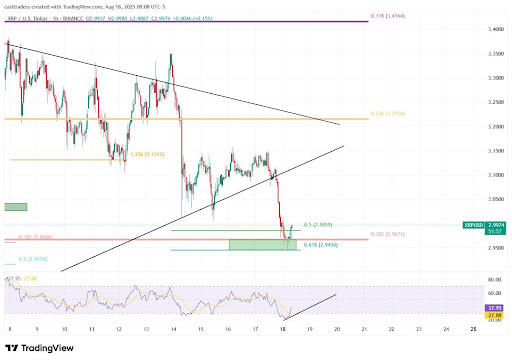Click the 3.2000 price axis label
Image resolution: width=512 pixels, height=361 pixels.
pos(496,127)
